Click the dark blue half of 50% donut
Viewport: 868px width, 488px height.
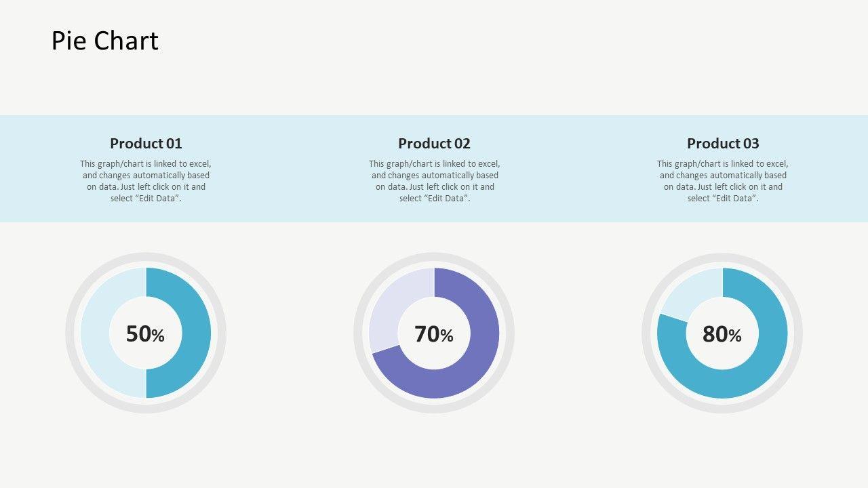(197, 333)
